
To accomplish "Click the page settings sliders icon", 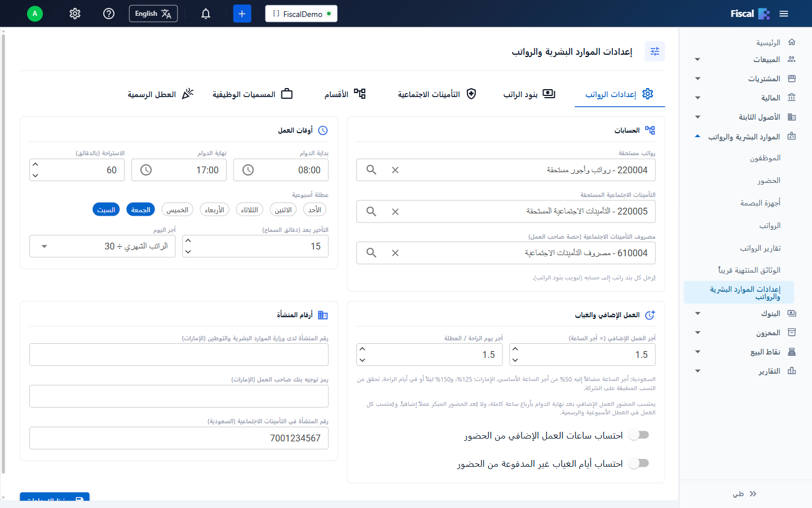I will click(655, 51).
